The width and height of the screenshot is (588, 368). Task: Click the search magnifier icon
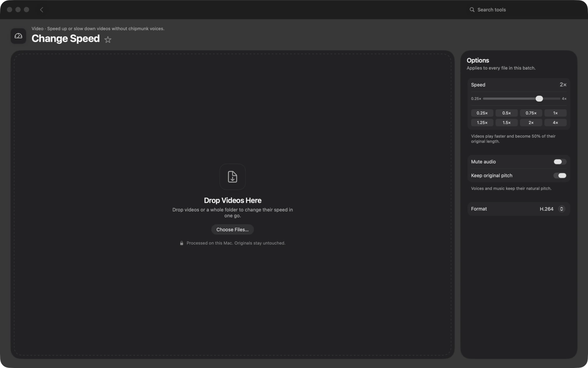[472, 10]
